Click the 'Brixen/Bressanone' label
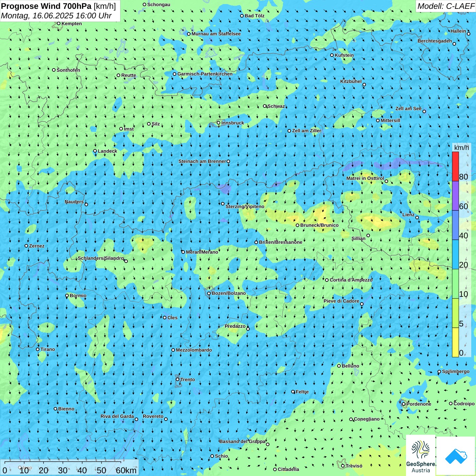 (280, 242)
